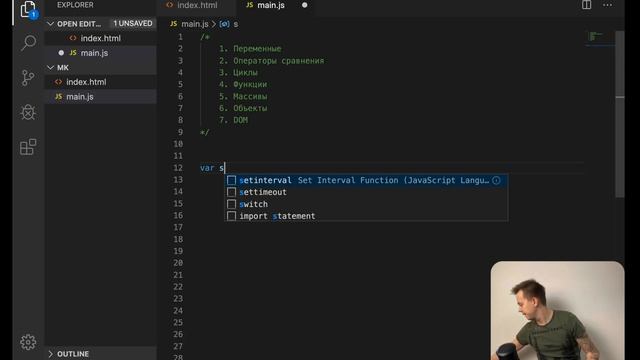This screenshot has width=640, height=360.
Task: Show more info for setinterval suggestion
Action: pos(496,180)
